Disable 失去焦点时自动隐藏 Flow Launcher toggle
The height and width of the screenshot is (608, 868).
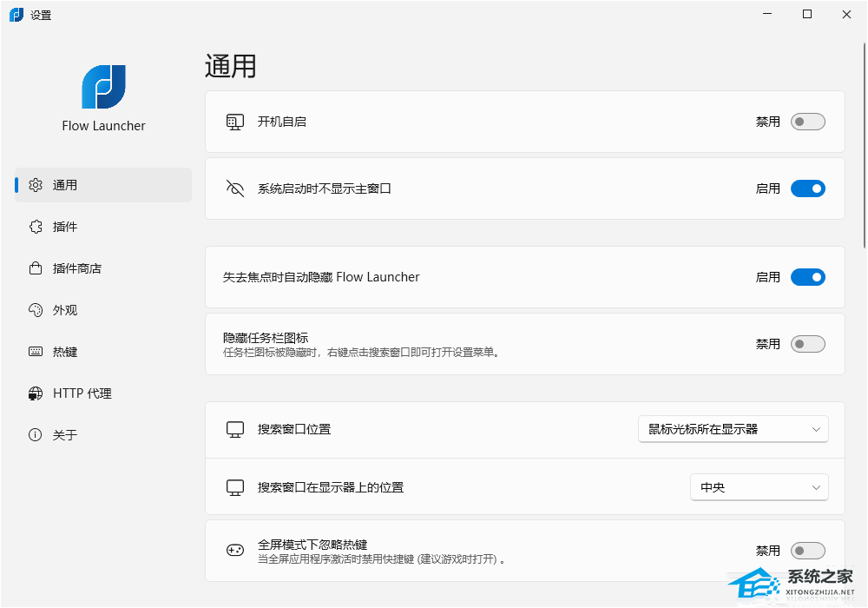click(807, 277)
